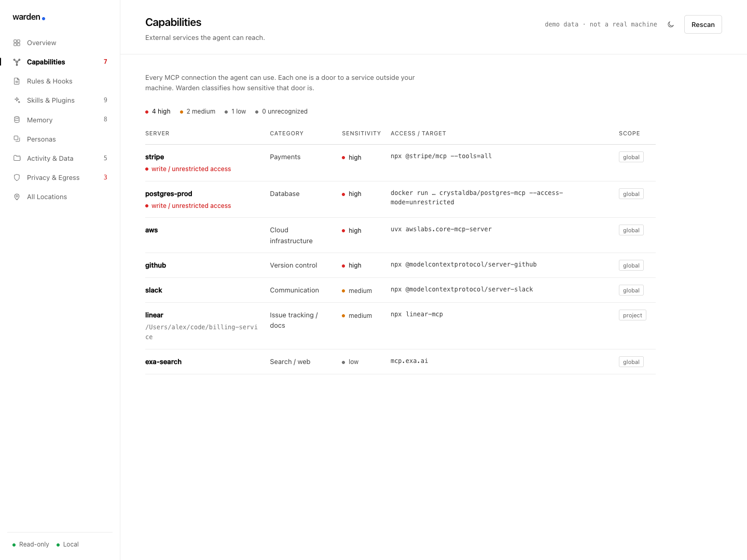Toggle dark mode with the moon icon
Image resolution: width=747 pixels, height=560 pixels.
[671, 24]
